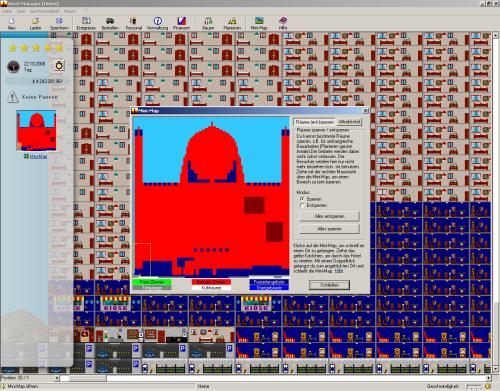Viewport: 500px width, 391px height.
Task: Click the Laden toolbar icon
Action: (35, 23)
